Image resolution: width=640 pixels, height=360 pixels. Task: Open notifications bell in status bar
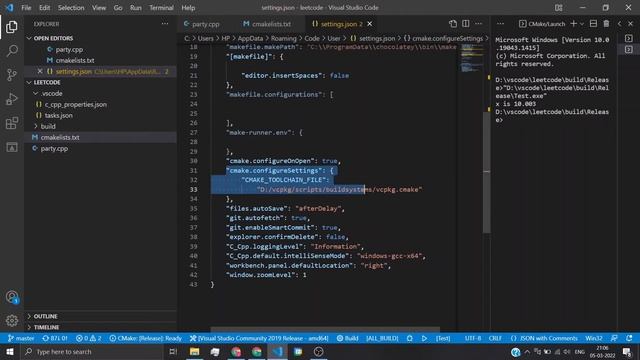point(629,338)
